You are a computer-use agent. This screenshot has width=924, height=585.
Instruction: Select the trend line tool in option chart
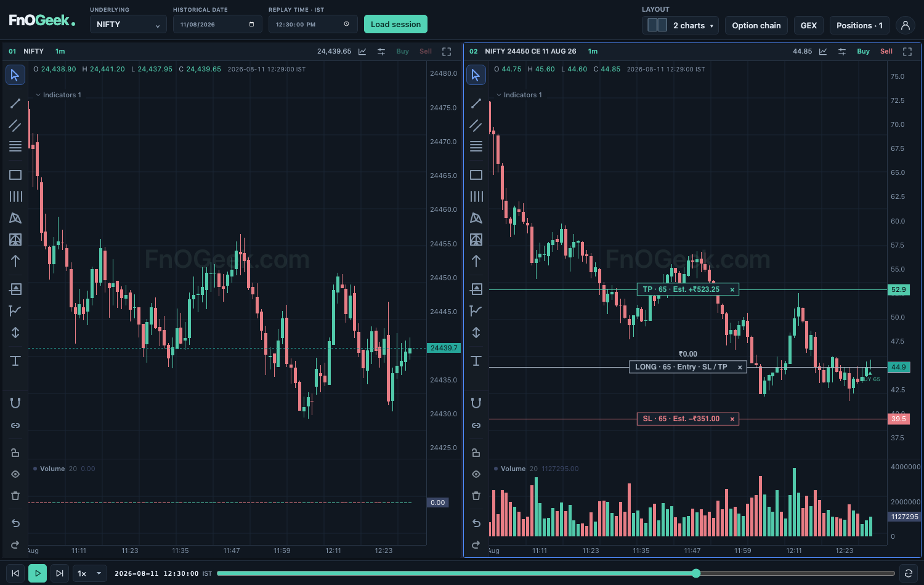[x=476, y=103]
